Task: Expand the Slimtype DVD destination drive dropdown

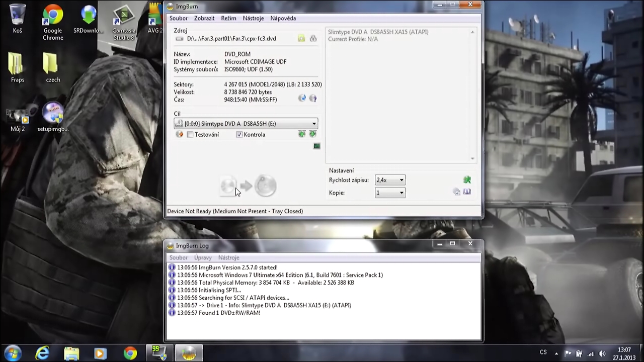Action: [x=314, y=124]
